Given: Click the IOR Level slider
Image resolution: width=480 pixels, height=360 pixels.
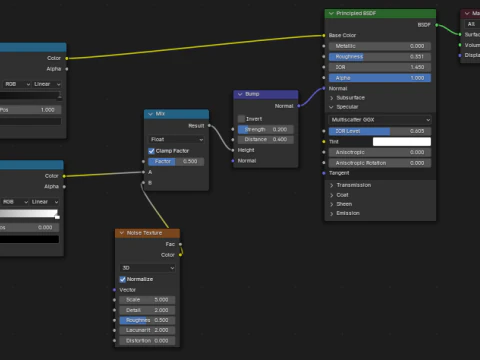Looking at the screenshot, I should coord(380,131).
